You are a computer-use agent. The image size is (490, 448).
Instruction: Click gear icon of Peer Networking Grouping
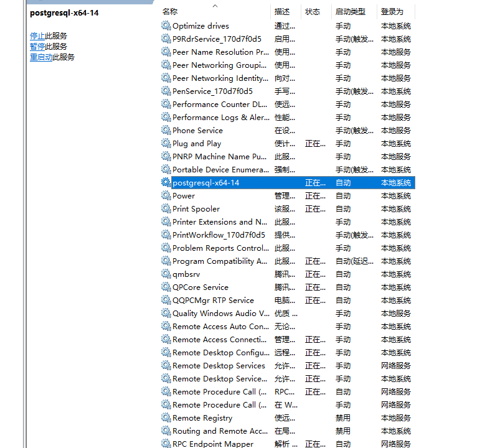coord(166,65)
